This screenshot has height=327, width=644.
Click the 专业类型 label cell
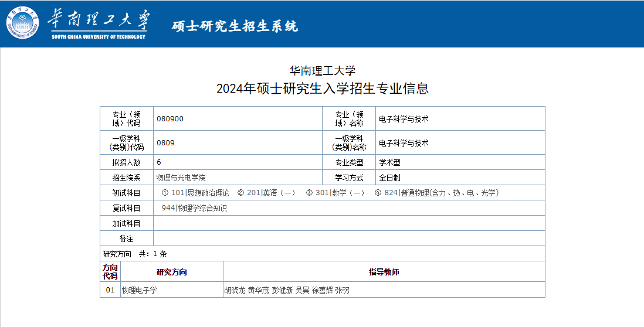click(349, 162)
